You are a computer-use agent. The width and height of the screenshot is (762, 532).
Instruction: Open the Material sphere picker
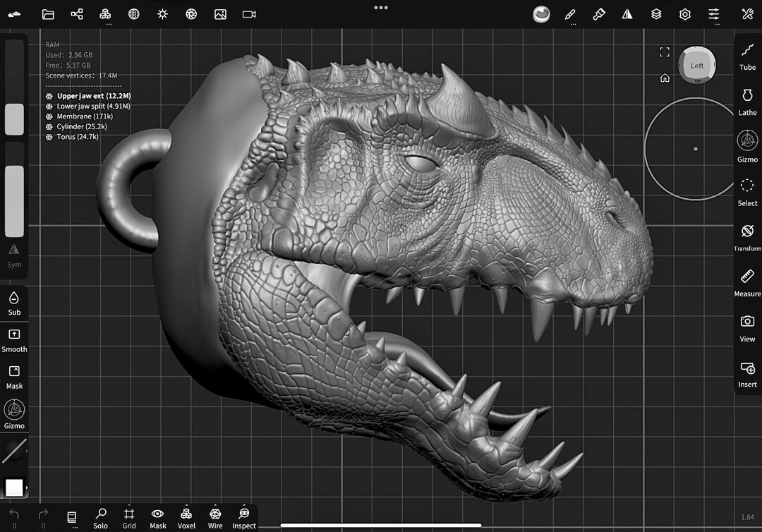(540, 13)
